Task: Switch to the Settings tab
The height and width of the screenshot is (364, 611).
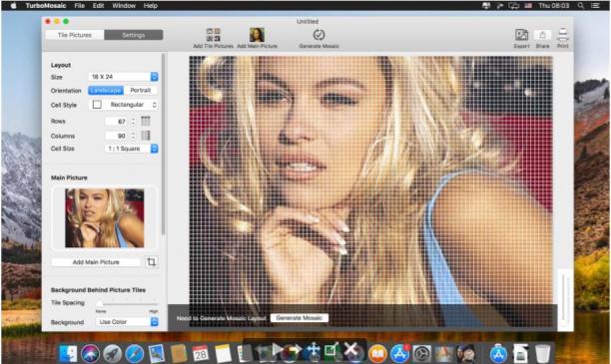Action: tap(134, 35)
